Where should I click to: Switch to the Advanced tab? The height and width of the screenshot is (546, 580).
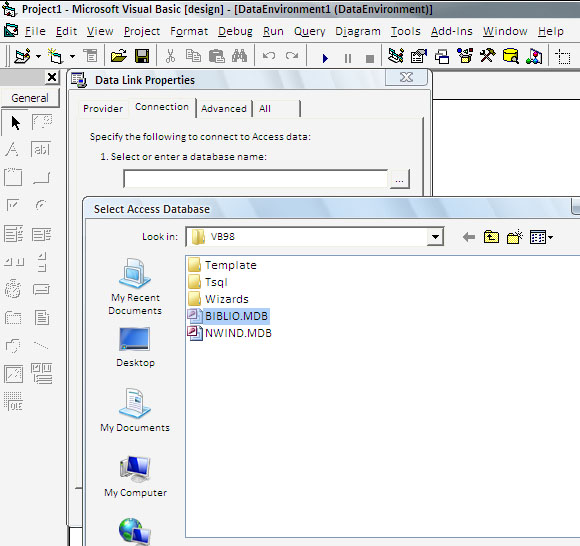pos(224,109)
